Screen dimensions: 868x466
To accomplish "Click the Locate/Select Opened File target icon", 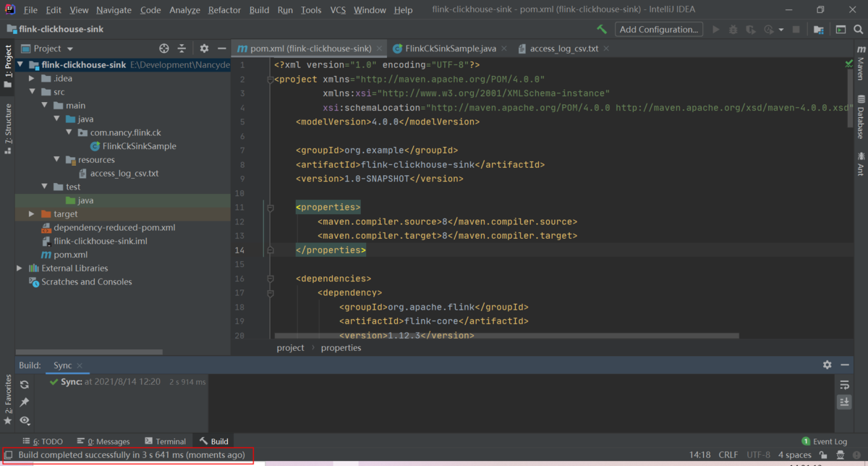I will tap(164, 48).
